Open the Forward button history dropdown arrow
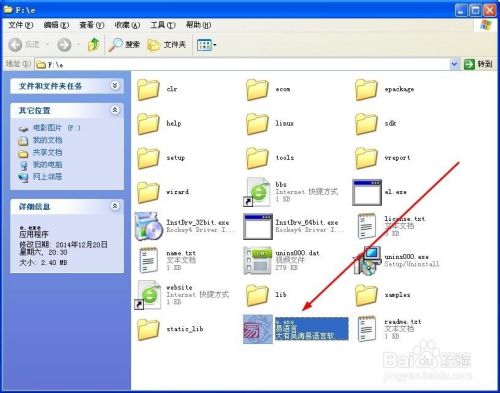The width and height of the screenshot is (500, 393). 79,44
